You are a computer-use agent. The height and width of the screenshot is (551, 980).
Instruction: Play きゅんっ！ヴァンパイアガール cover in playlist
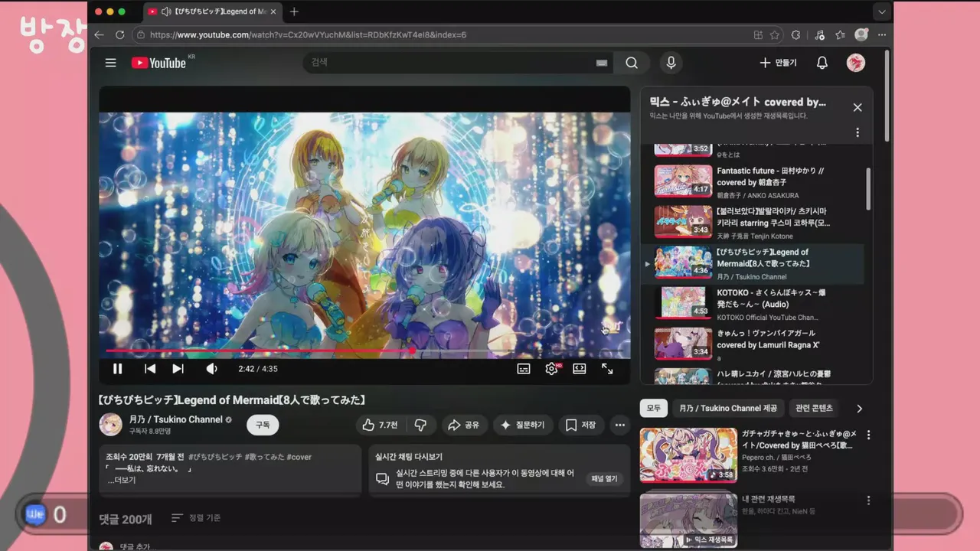[x=752, y=344]
